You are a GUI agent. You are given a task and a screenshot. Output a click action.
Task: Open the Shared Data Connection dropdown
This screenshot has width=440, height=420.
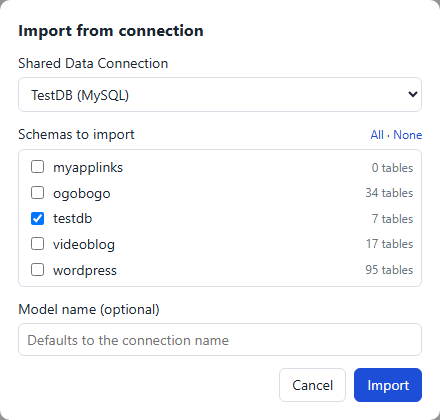point(220,95)
